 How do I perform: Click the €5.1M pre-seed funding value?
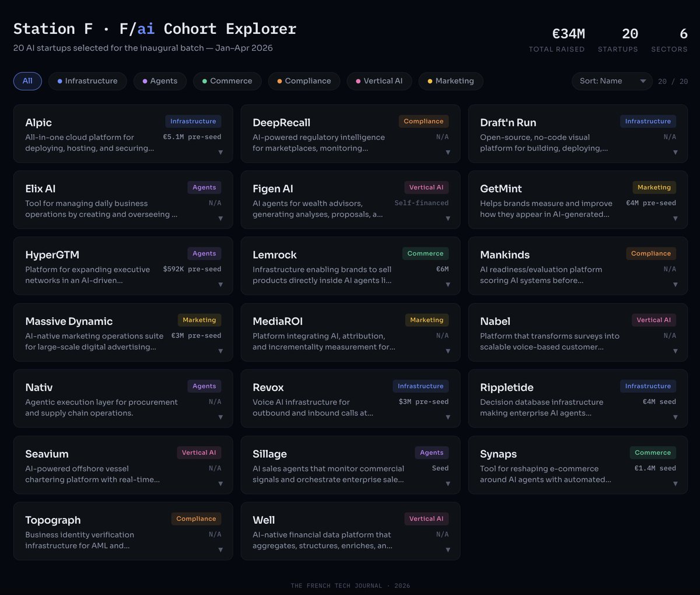(192, 137)
